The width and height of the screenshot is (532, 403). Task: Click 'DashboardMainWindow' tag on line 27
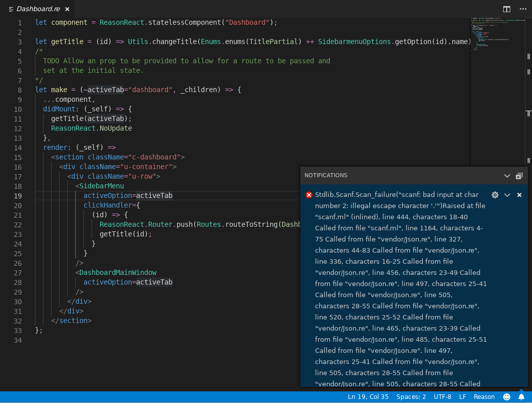pyautogui.click(x=118, y=272)
